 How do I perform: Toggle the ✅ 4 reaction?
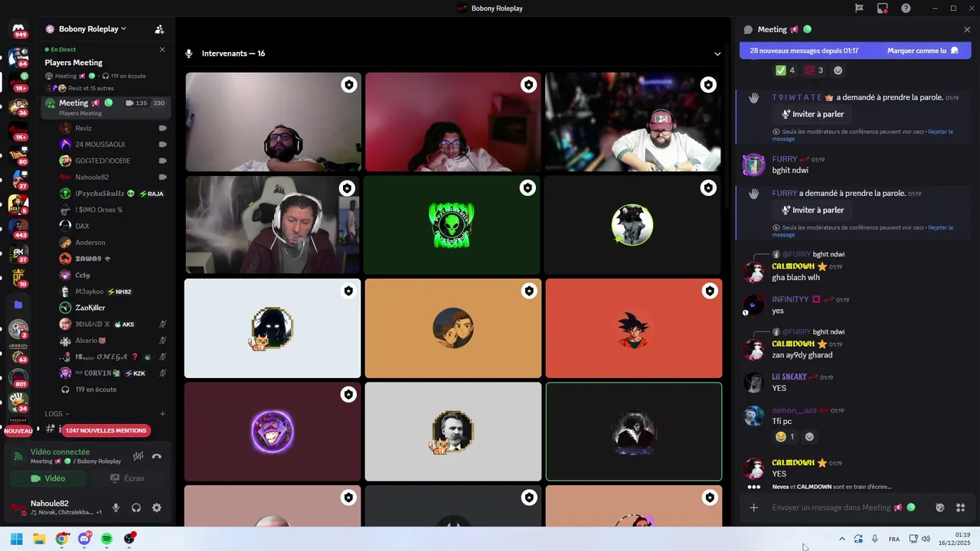pos(786,70)
